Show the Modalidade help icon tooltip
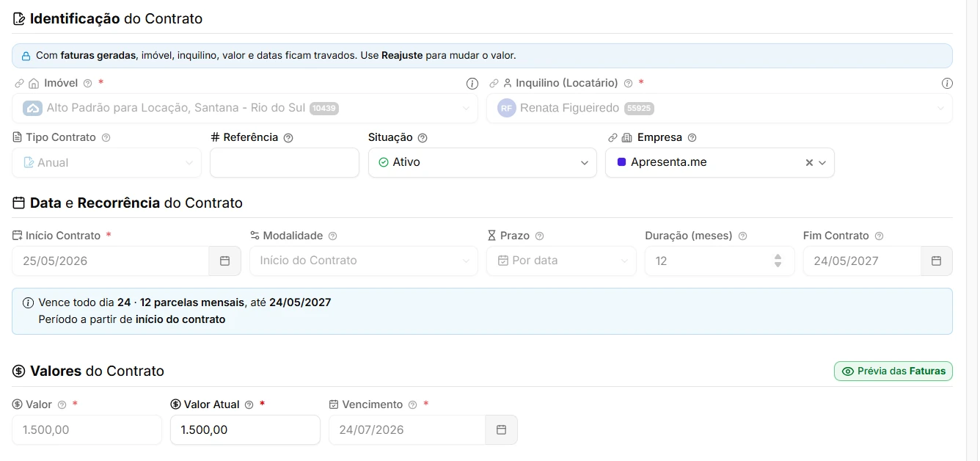Viewport: 980px width, 461px height. tap(333, 236)
